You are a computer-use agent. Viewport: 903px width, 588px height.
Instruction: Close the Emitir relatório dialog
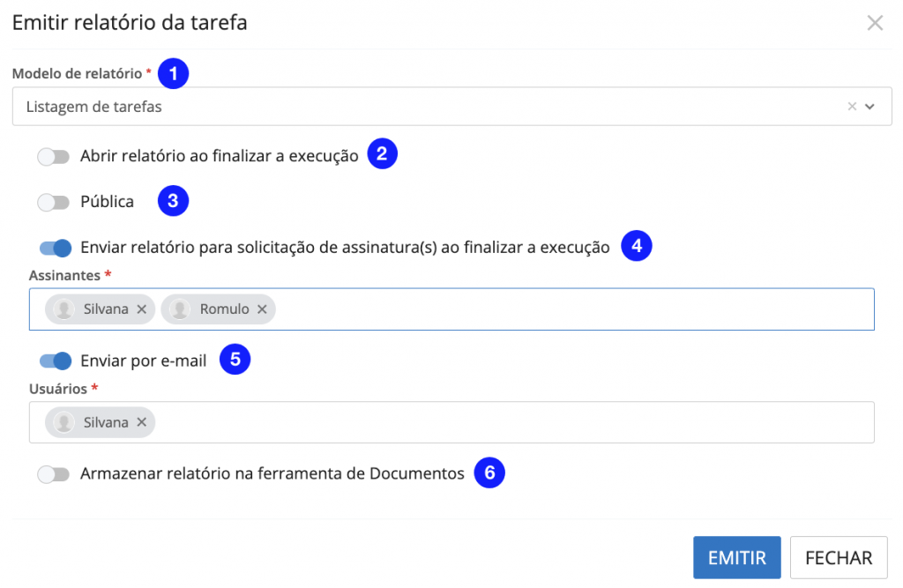(875, 23)
